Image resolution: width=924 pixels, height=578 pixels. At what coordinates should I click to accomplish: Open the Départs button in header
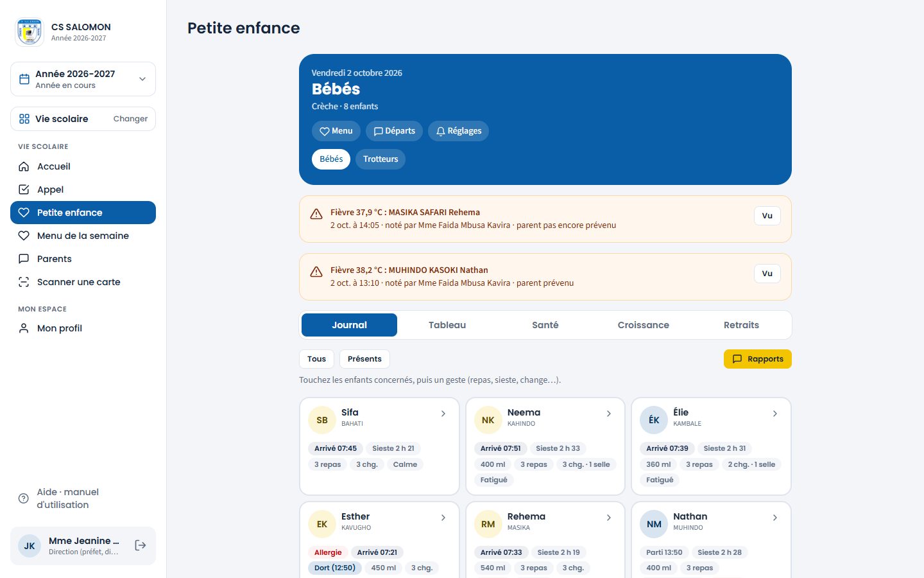(x=394, y=131)
